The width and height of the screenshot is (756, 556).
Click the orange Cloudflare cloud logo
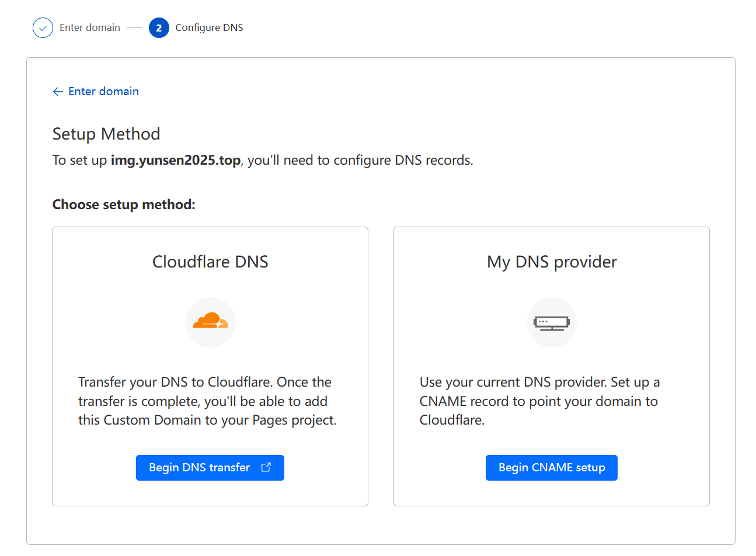(210, 321)
